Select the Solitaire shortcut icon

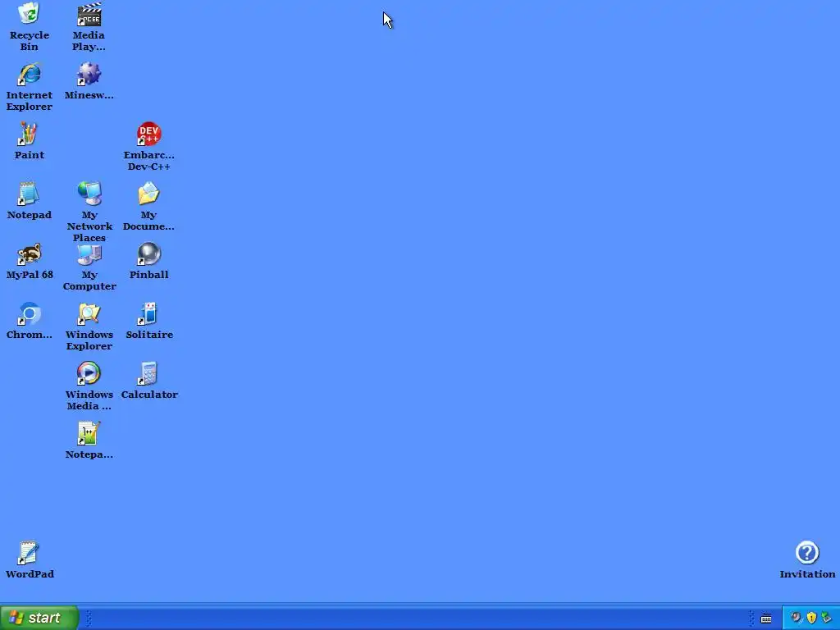coord(148,314)
